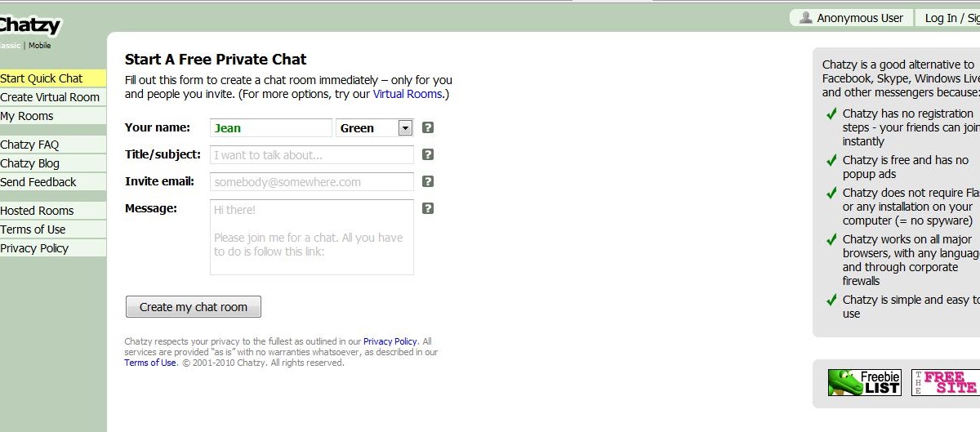Click text 'Chatzy is simple and easy to use'

(911, 307)
